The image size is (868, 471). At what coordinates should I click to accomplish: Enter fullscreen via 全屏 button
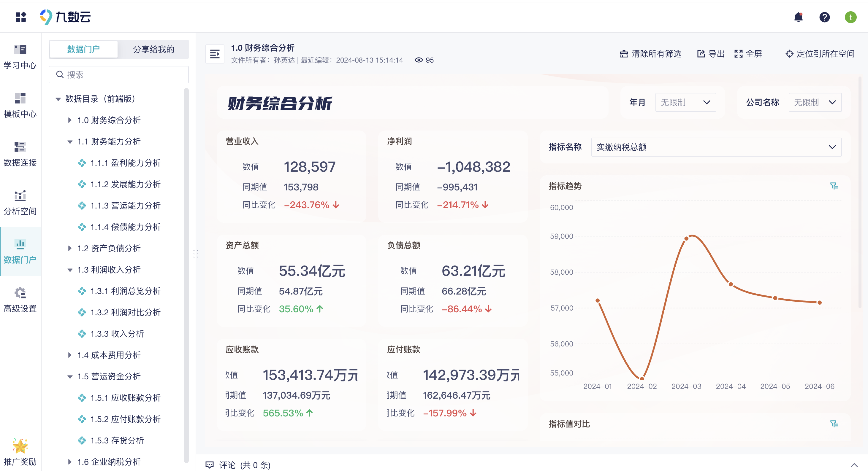748,53
